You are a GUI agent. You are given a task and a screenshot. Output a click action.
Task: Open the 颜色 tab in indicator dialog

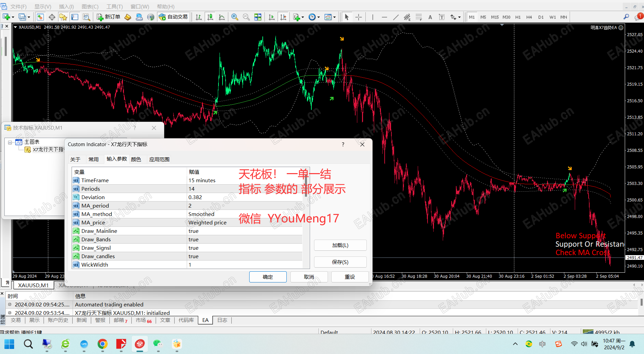point(136,159)
